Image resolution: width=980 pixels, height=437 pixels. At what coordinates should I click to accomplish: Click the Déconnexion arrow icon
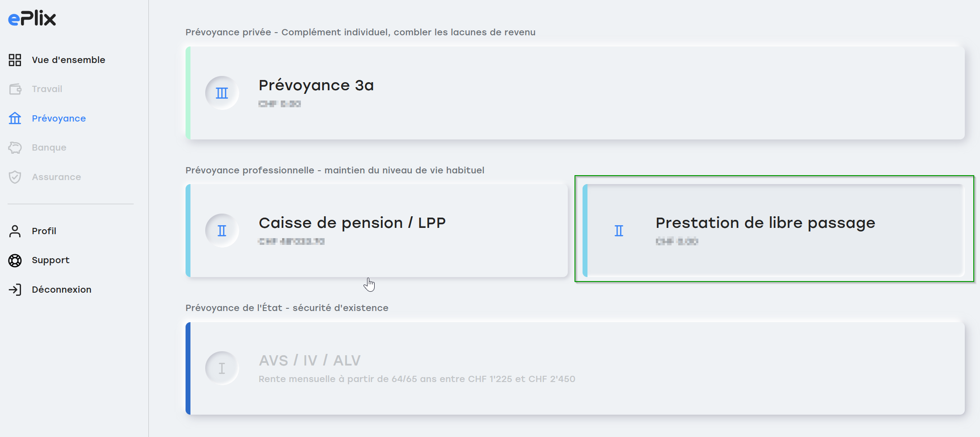(x=15, y=290)
